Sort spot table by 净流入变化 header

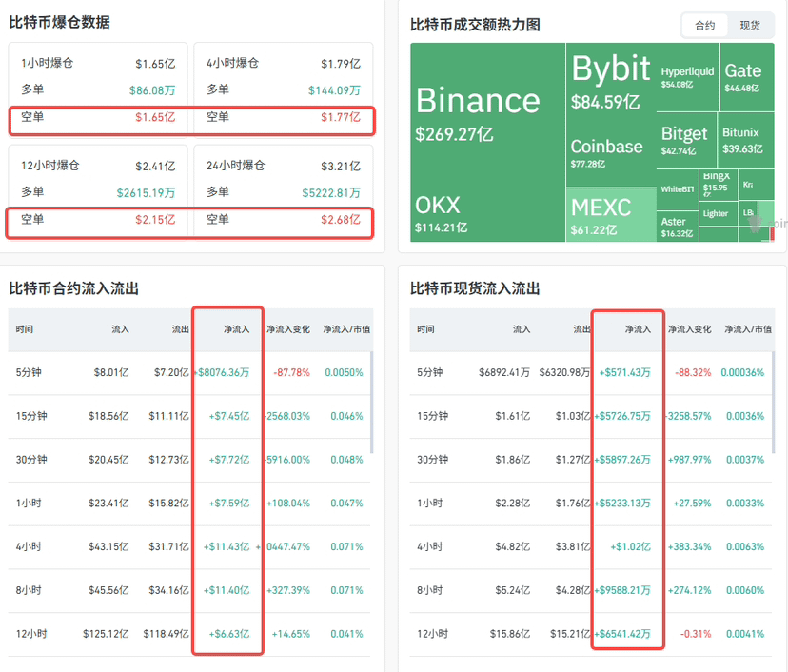[x=689, y=329]
